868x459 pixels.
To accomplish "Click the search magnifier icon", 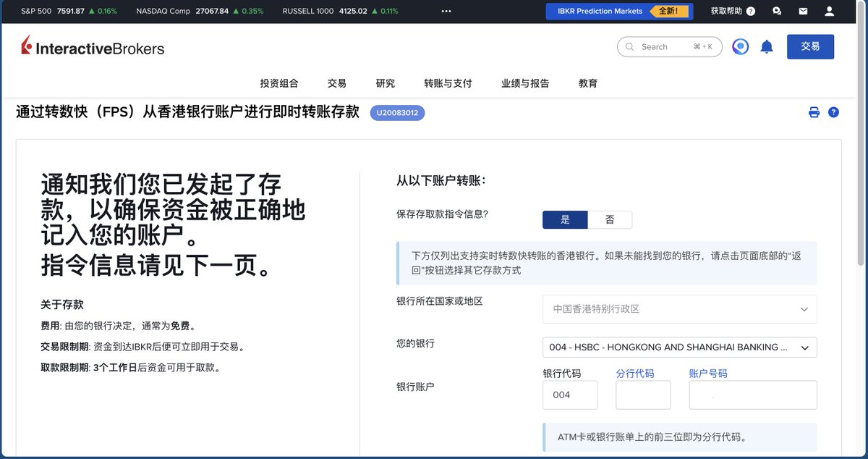I will click(629, 47).
